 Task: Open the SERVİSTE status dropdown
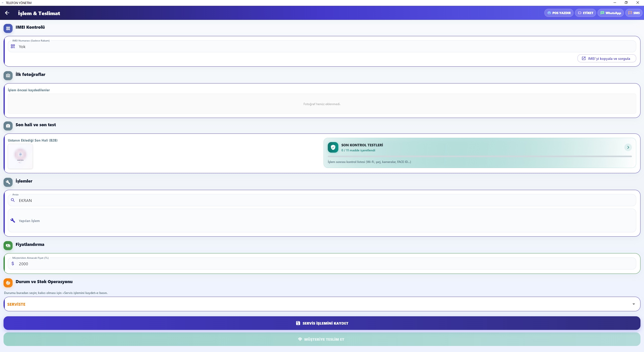pyautogui.click(x=322, y=304)
